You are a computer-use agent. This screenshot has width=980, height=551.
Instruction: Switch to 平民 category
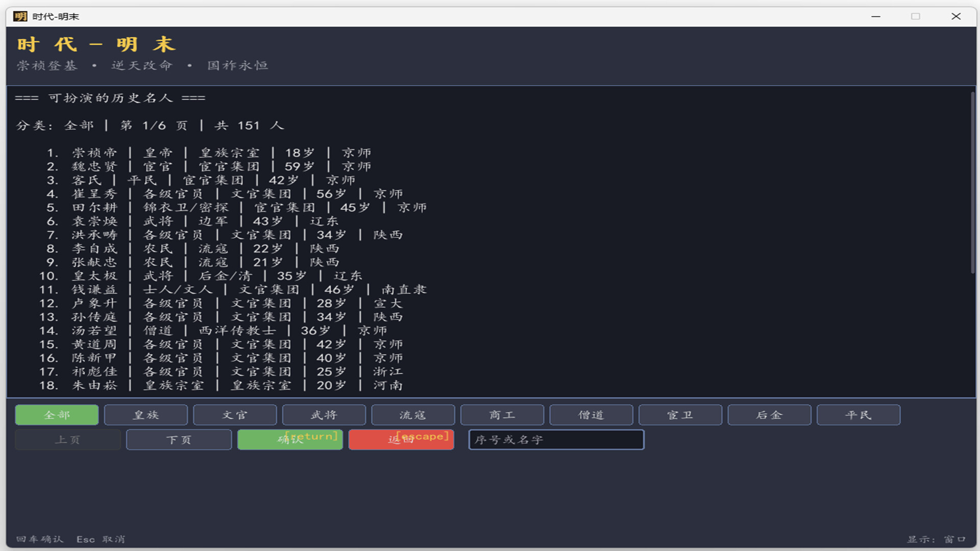coord(859,415)
